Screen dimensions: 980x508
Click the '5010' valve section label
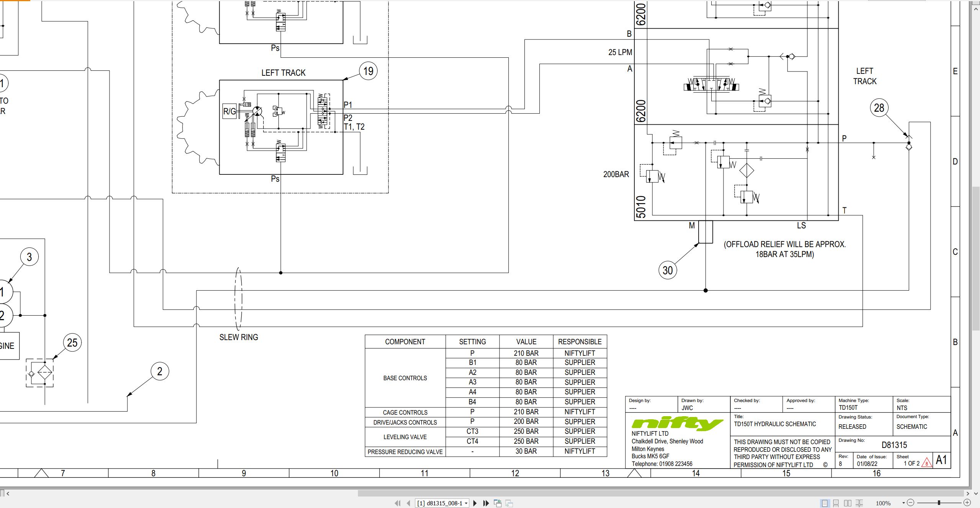point(641,207)
